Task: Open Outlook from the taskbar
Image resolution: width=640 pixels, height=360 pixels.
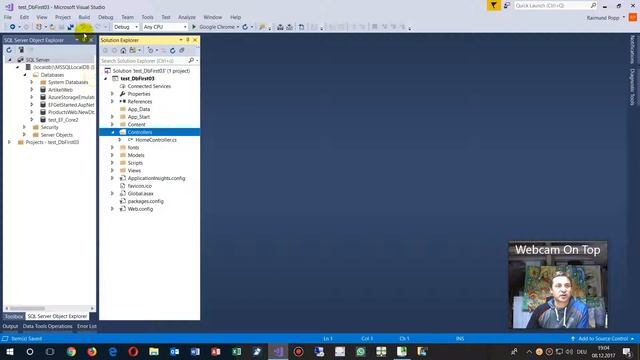Action: point(174,351)
